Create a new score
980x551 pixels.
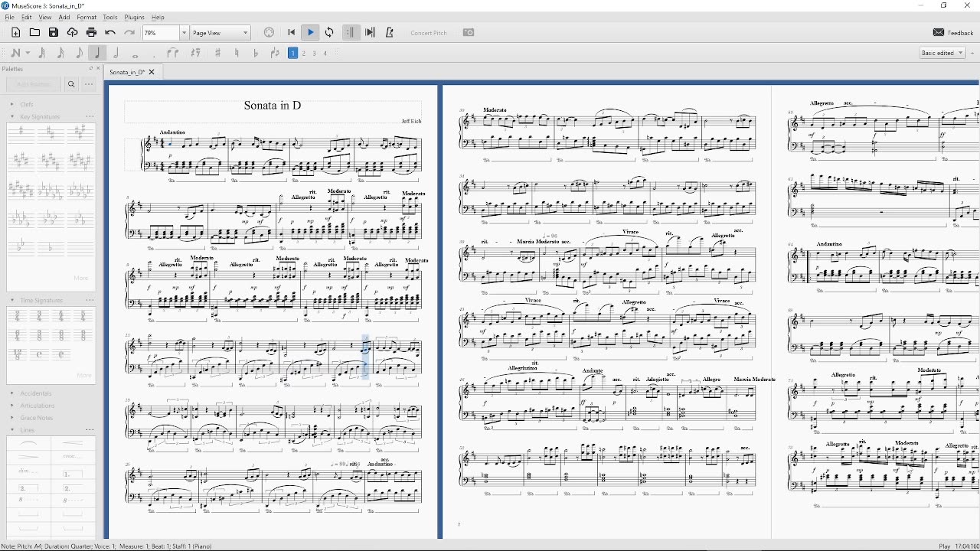click(x=15, y=33)
